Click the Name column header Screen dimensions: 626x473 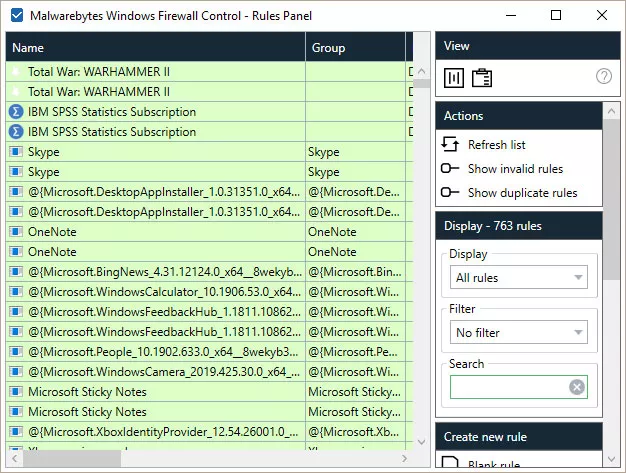coord(156,47)
